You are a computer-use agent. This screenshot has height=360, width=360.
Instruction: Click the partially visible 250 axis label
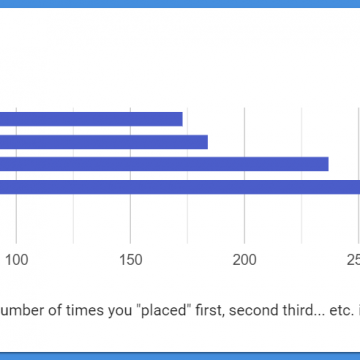point(353,260)
